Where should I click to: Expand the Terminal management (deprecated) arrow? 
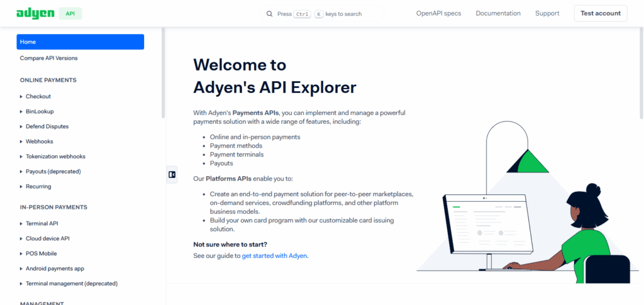pyautogui.click(x=21, y=284)
